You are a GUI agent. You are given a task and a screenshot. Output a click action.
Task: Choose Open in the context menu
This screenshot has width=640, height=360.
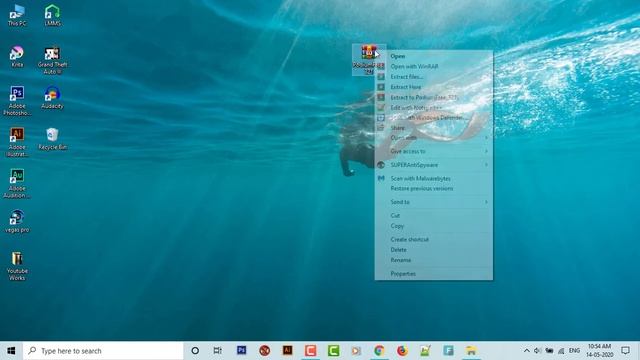434,56
